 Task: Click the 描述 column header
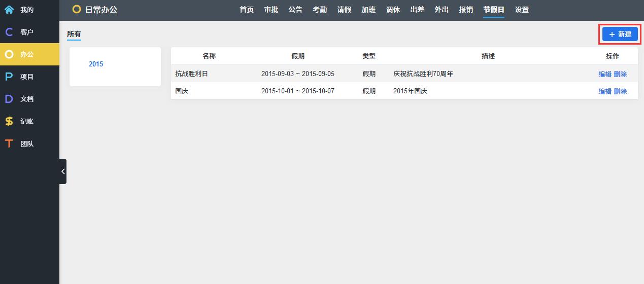pyautogui.click(x=488, y=56)
